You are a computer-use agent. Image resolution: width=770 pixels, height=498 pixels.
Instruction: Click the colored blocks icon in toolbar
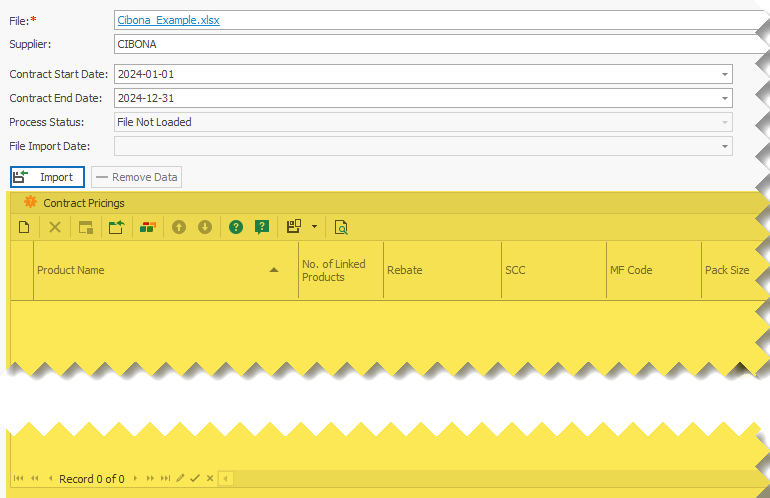(x=148, y=227)
